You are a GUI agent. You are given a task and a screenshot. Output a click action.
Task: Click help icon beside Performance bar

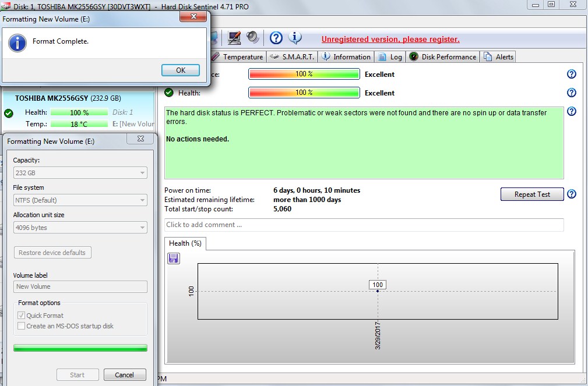point(572,74)
